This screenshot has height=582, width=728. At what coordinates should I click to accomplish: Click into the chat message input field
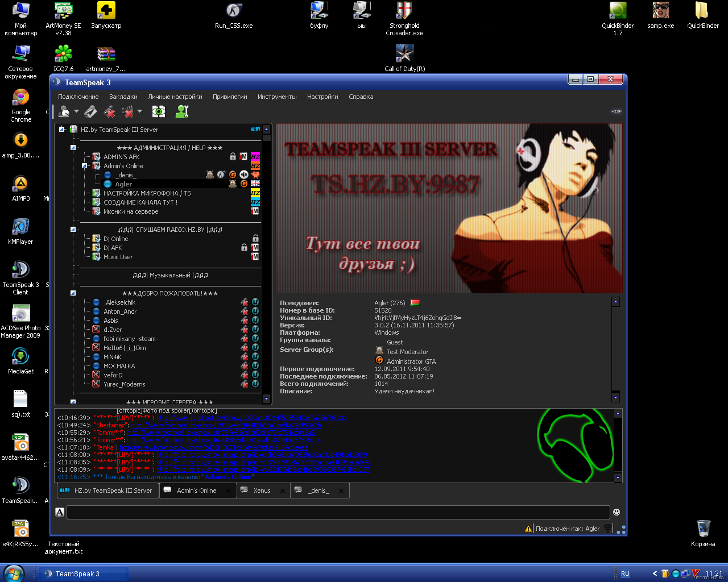[x=338, y=512]
